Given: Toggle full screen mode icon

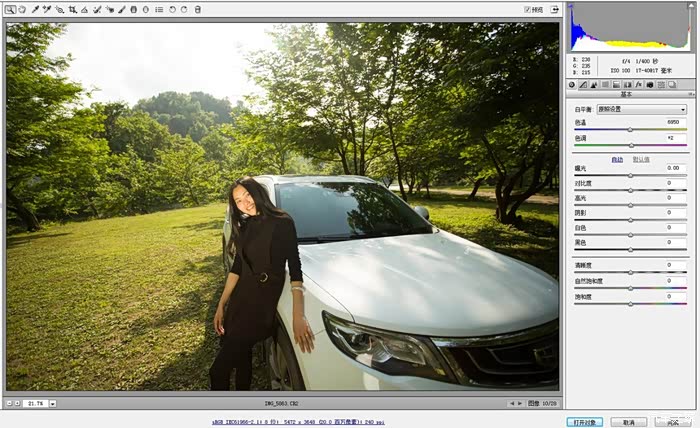Looking at the screenshot, I should coord(554,9).
